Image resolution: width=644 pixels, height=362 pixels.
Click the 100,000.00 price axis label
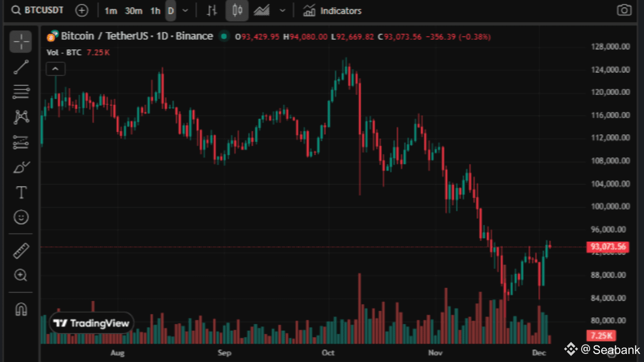[610, 206]
